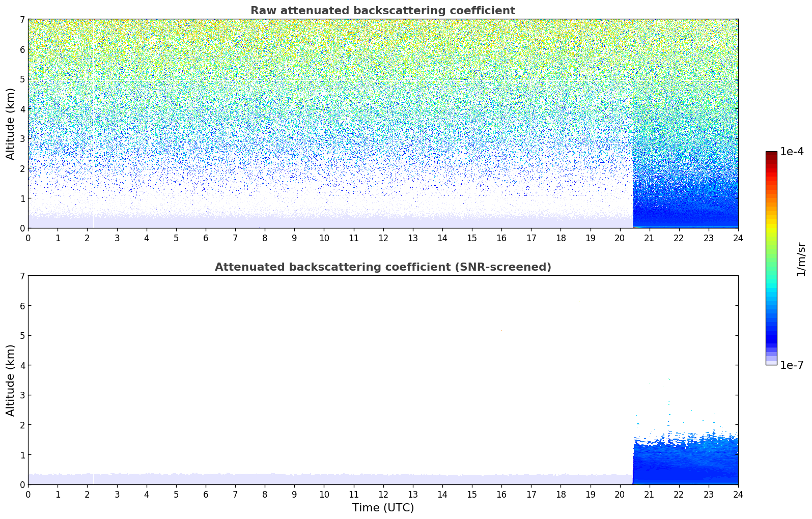Click the "1e-4" colorbar maximum label

(x=792, y=152)
